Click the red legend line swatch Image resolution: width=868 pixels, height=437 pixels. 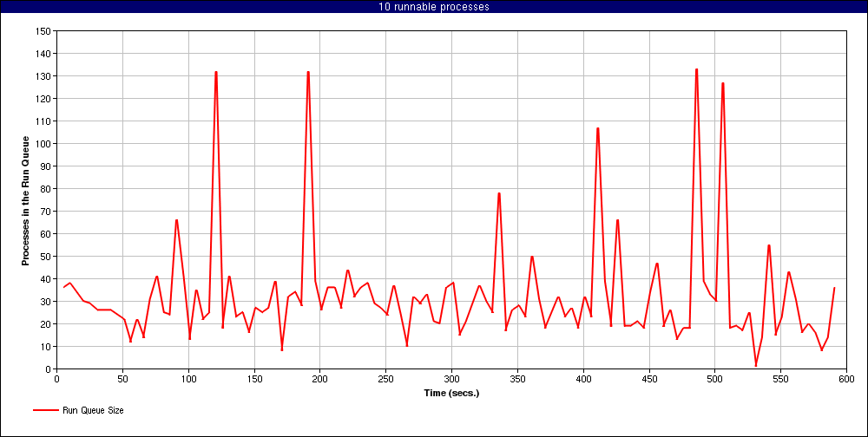(x=46, y=410)
